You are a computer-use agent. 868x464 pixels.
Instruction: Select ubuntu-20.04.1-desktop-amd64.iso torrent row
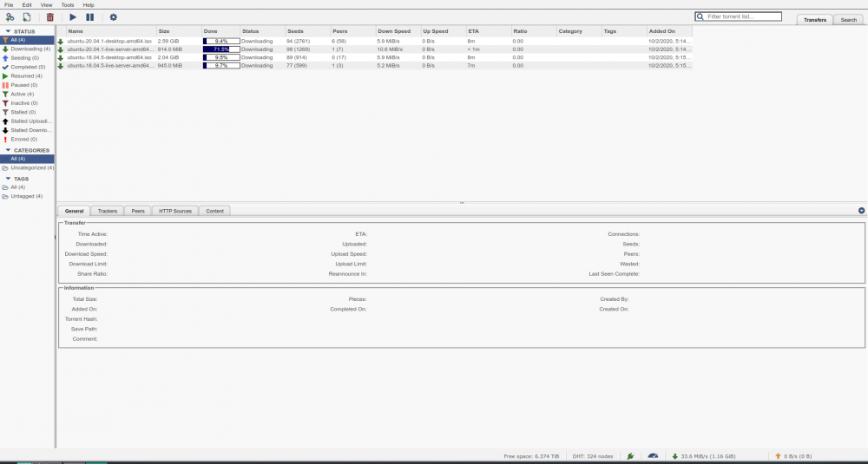[374, 41]
